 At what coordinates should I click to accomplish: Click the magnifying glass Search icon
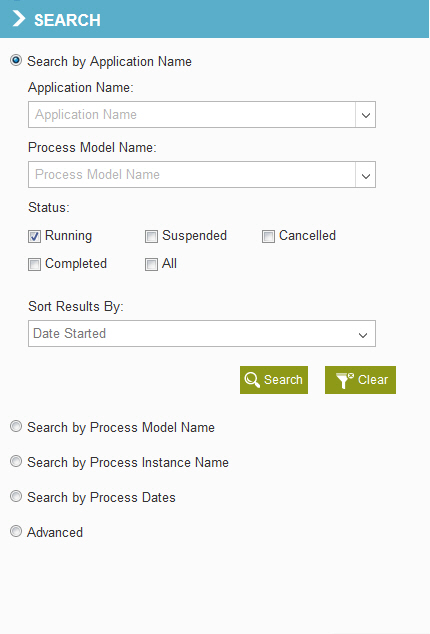point(252,380)
